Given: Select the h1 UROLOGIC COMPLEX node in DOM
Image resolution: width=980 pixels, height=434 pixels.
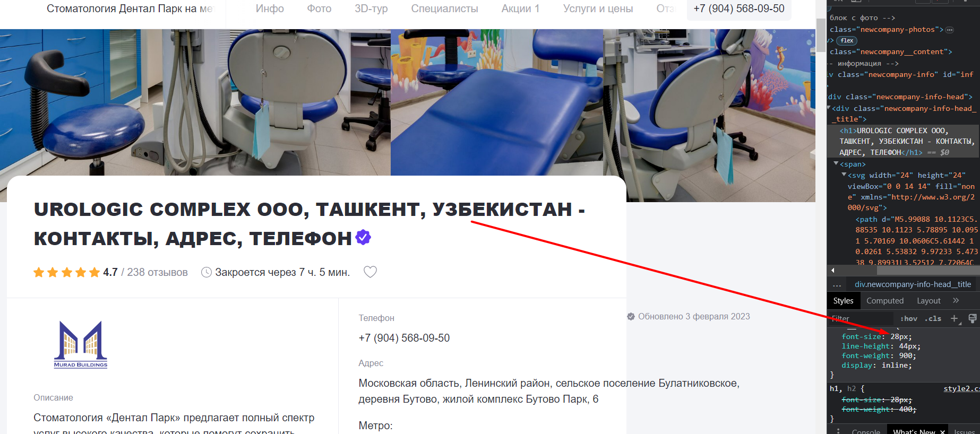Looking at the screenshot, I should tap(907, 141).
